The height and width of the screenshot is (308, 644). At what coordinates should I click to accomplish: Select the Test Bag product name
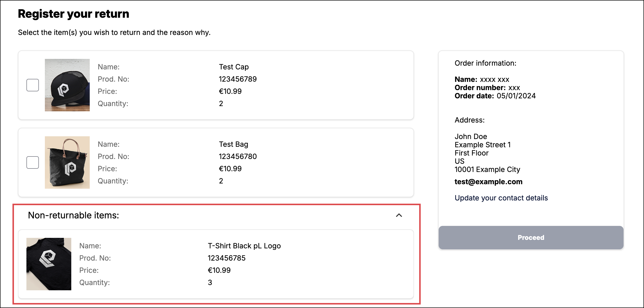tap(234, 144)
